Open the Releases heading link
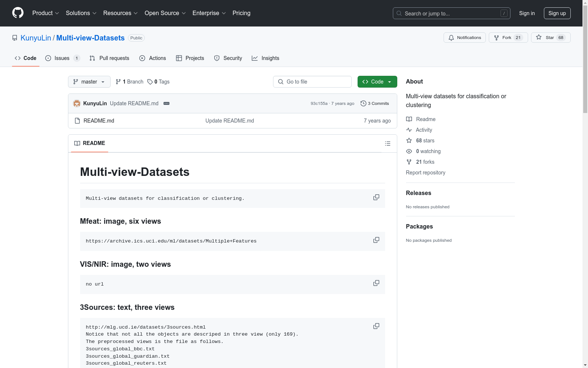Viewport: 588px width, 368px height. click(419, 193)
